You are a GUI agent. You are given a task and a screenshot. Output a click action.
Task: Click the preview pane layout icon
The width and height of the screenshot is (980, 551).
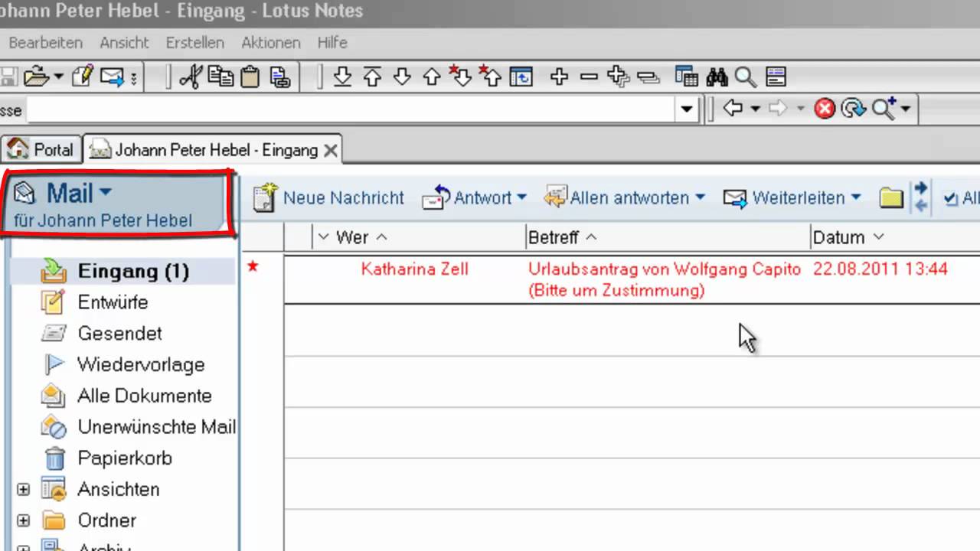[776, 77]
